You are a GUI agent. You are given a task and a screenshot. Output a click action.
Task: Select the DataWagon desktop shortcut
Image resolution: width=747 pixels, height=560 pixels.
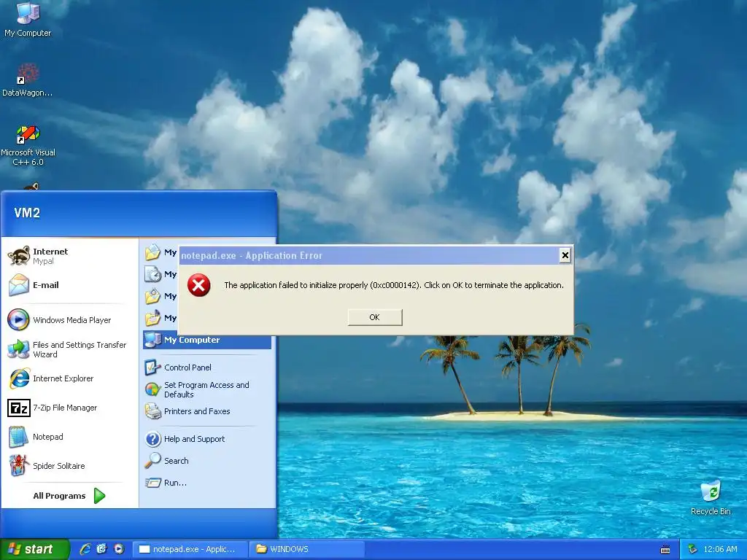[28, 80]
